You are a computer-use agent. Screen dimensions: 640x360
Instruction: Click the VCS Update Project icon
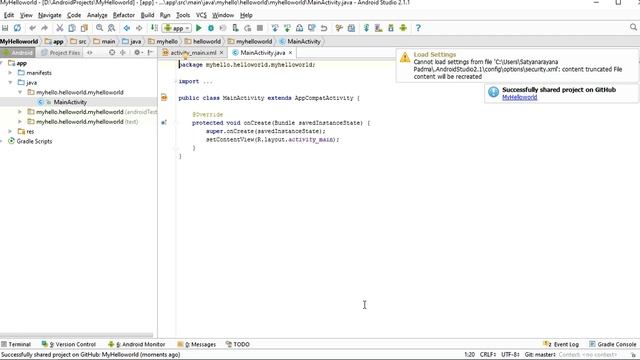pyautogui.click(x=275, y=28)
